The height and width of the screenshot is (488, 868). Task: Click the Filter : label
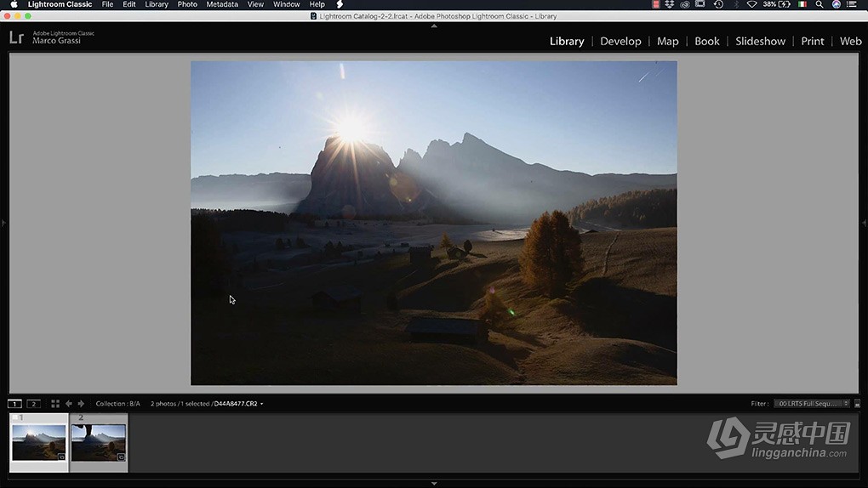point(759,404)
